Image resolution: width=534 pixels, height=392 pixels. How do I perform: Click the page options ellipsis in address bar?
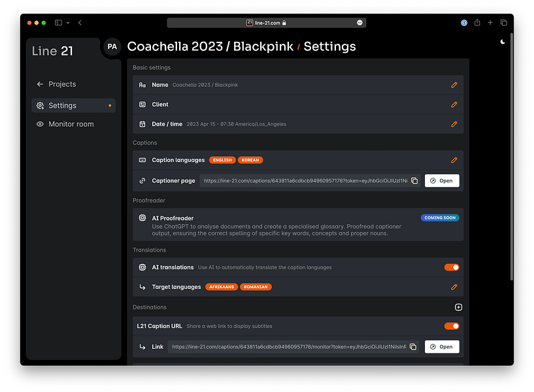coord(359,22)
